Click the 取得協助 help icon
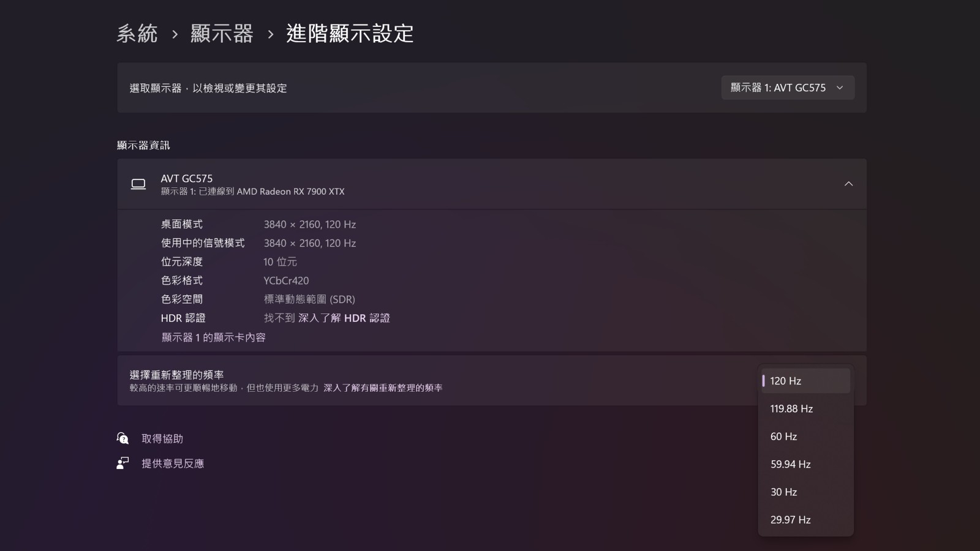Image resolution: width=980 pixels, height=551 pixels. 123,438
